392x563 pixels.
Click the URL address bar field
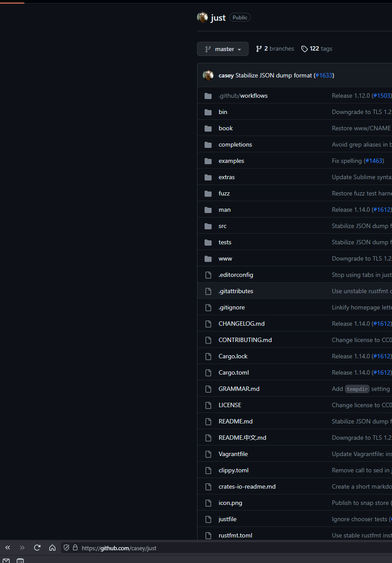[220, 548]
